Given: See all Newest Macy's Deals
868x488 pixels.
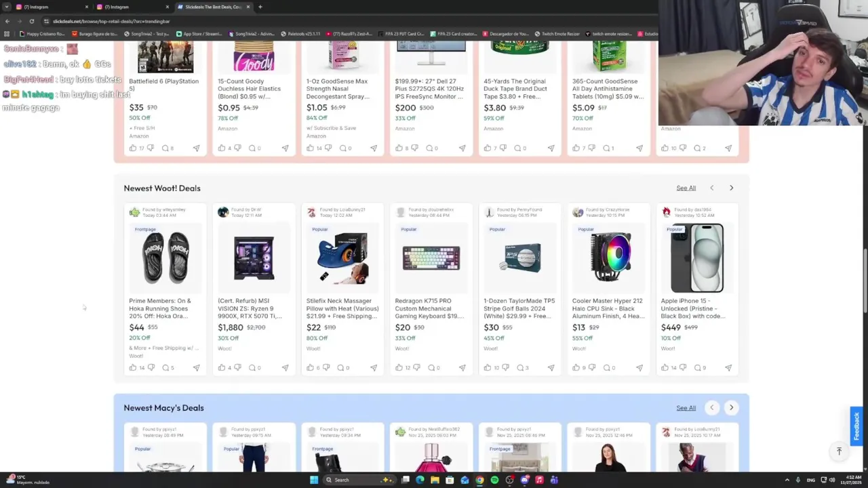Looking at the screenshot, I should click(x=686, y=408).
